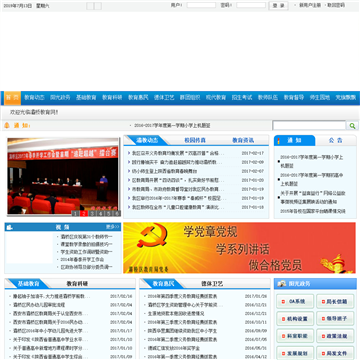Switch to the 基础教育 panel tab
This screenshot has height=360, width=360.
[28, 284]
